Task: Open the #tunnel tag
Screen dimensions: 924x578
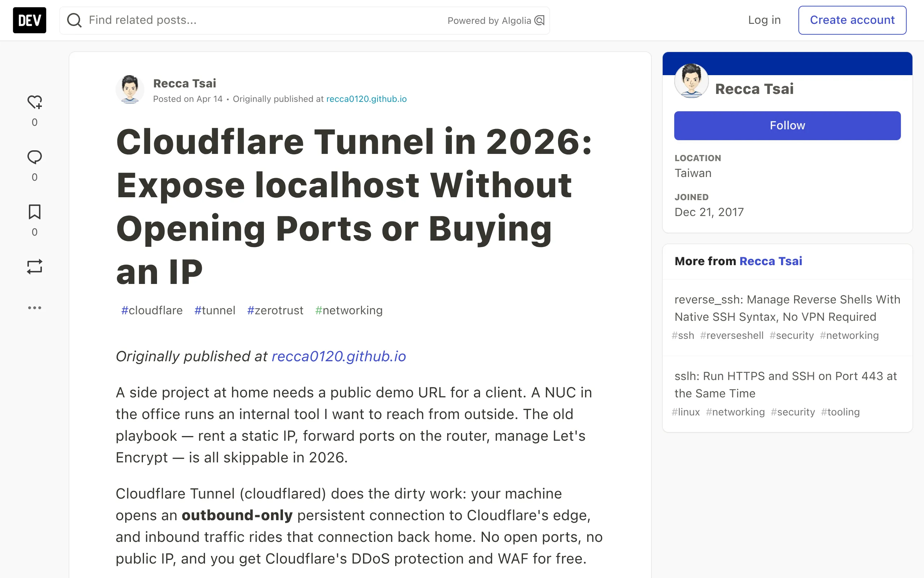Action: coord(215,310)
